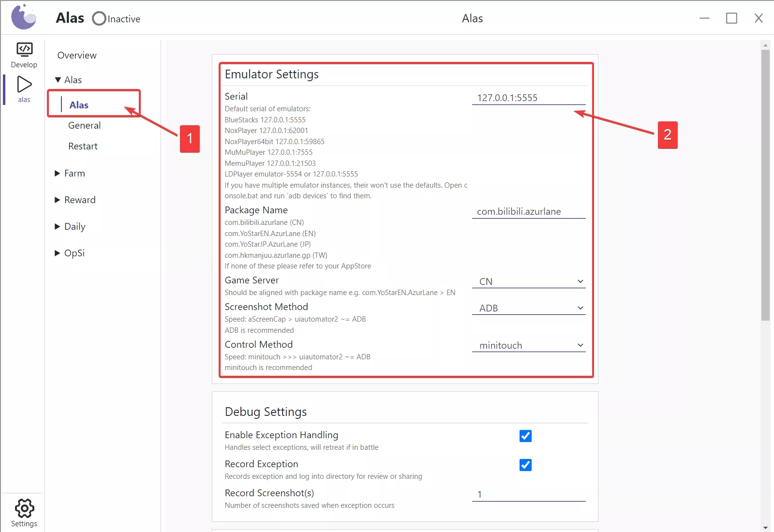Screen dimensions: 774x532
Task: Select the Restart submenu item
Action: (x=83, y=146)
